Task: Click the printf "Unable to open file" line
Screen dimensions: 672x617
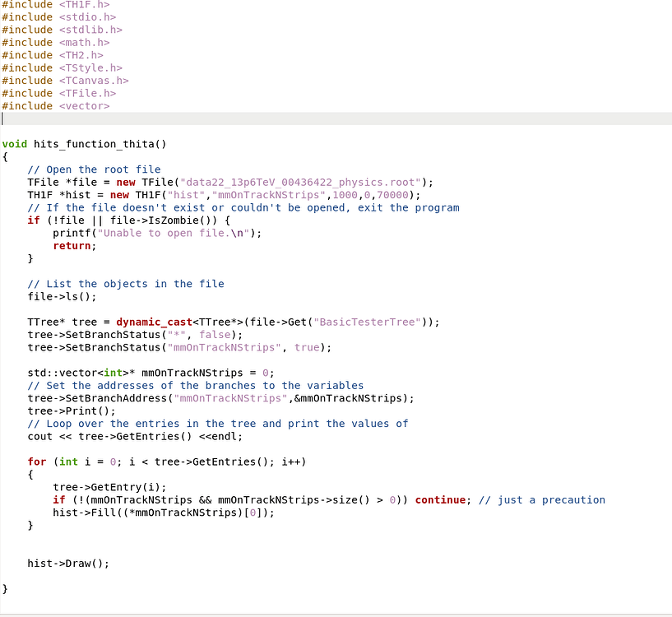Action: point(157,233)
